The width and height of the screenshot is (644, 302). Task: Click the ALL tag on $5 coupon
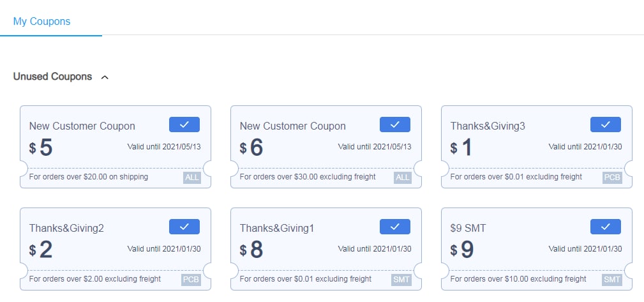coord(192,177)
